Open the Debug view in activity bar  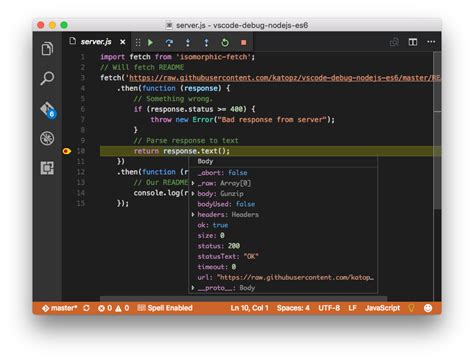[47, 138]
